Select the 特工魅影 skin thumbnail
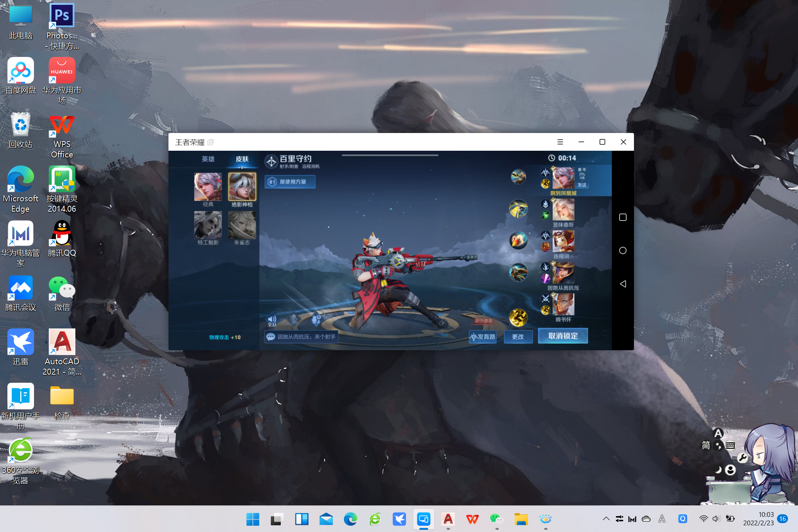The height and width of the screenshot is (532, 798). [x=208, y=225]
